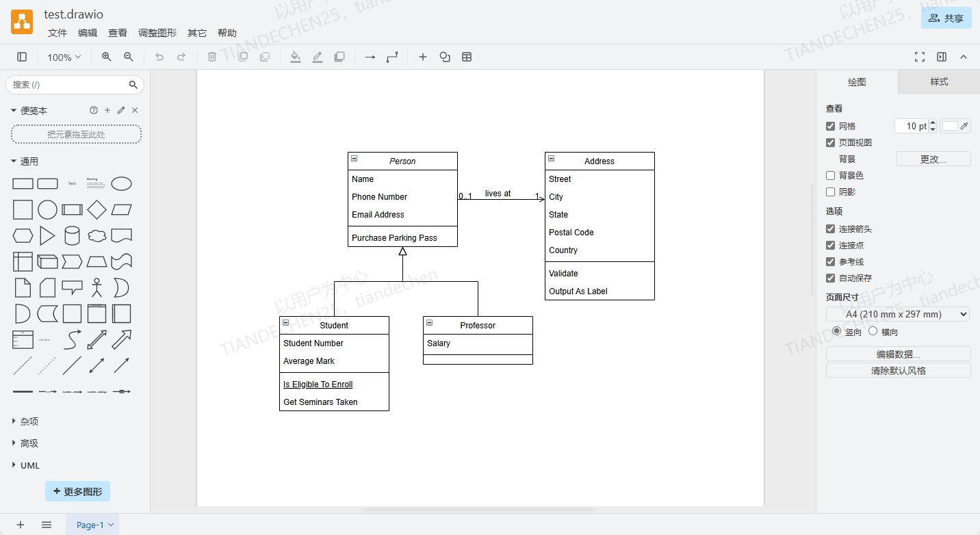
Task: Open the 其它 menu
Action: [197, 33]
